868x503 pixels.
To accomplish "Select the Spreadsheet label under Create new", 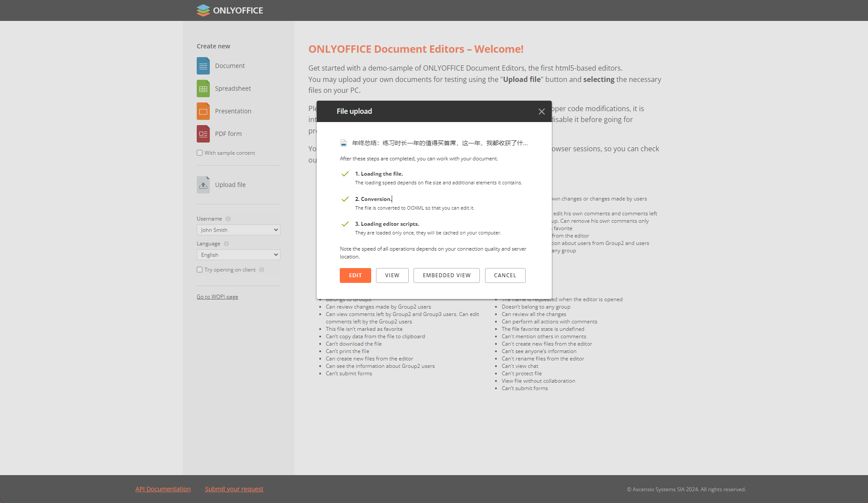I will [x=233, y=88].
